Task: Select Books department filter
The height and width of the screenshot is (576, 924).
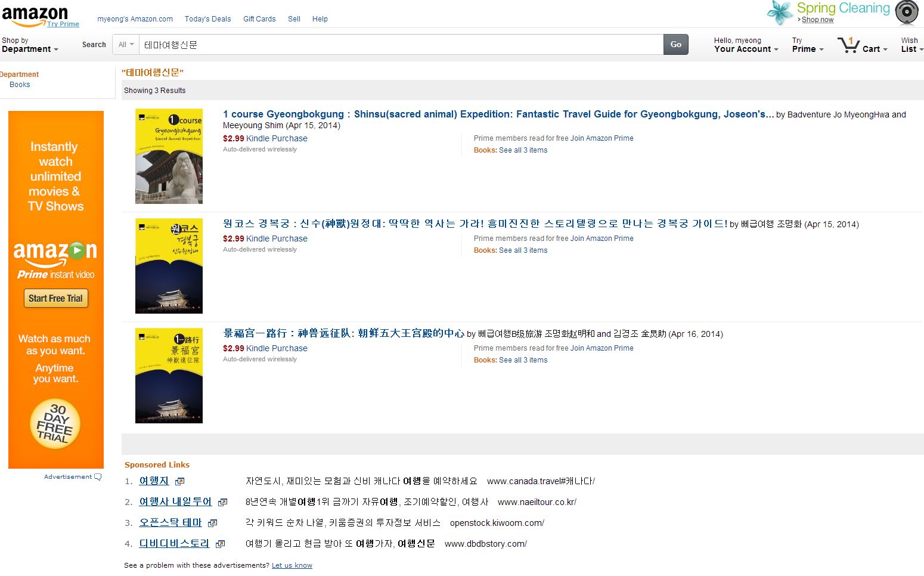Action: point(20,85)
